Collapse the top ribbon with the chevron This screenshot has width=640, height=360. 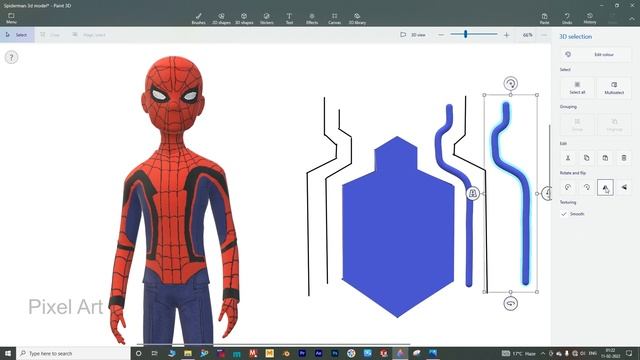(x=631, y=18)
